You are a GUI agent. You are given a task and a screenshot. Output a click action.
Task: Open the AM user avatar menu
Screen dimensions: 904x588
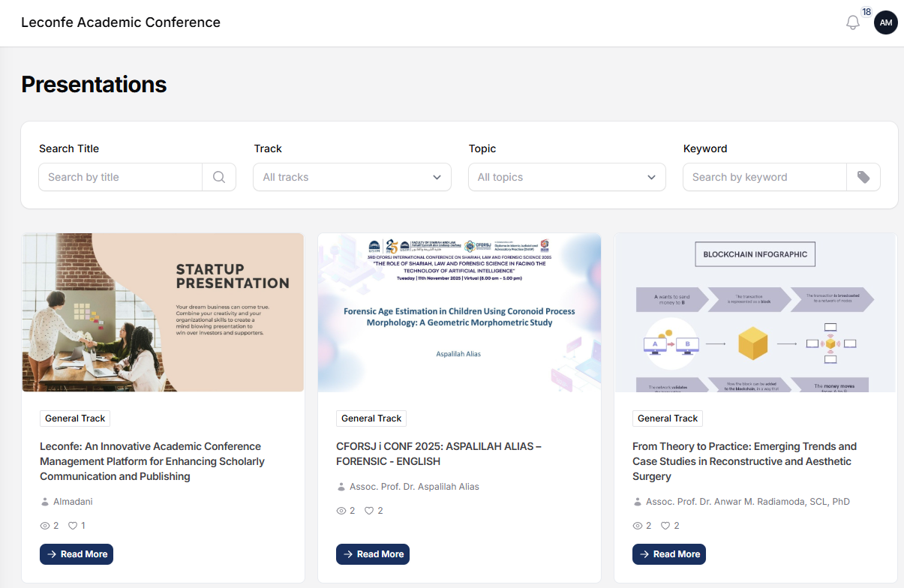885,22
